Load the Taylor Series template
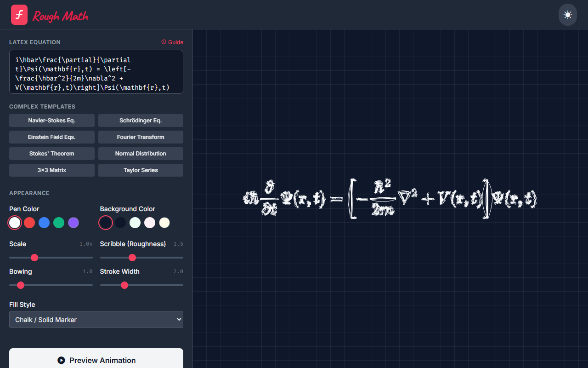This screenshot has height=368, width=588. [141, 170]
